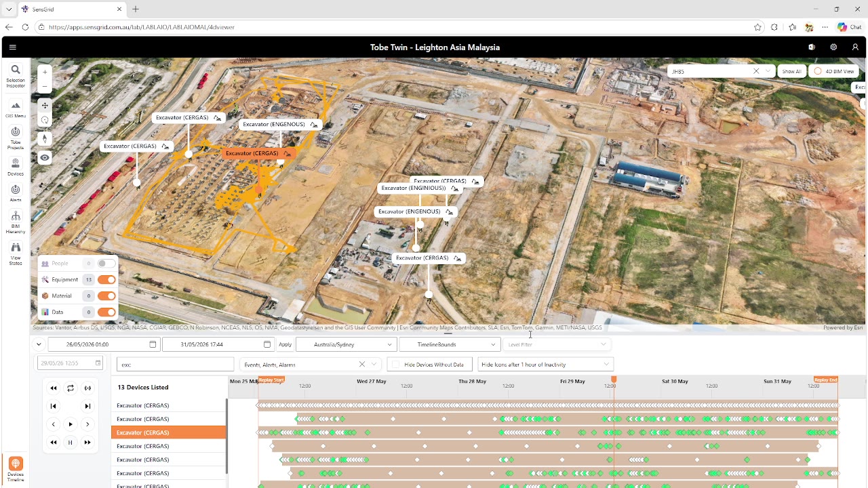Select the highlighted Excavator (CERGAS) device row

168,432
